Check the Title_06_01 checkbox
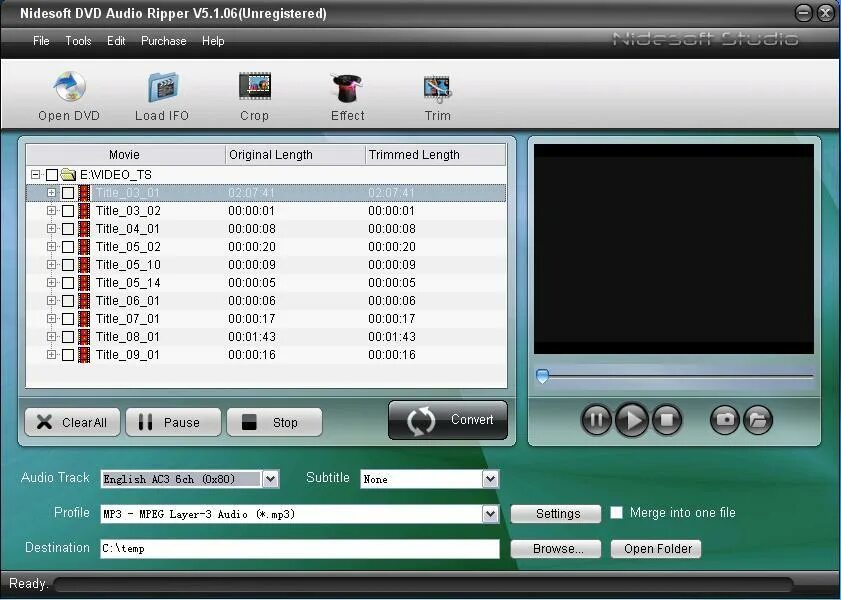This screenshot has height=600, width=841. (x=68, y=301)
